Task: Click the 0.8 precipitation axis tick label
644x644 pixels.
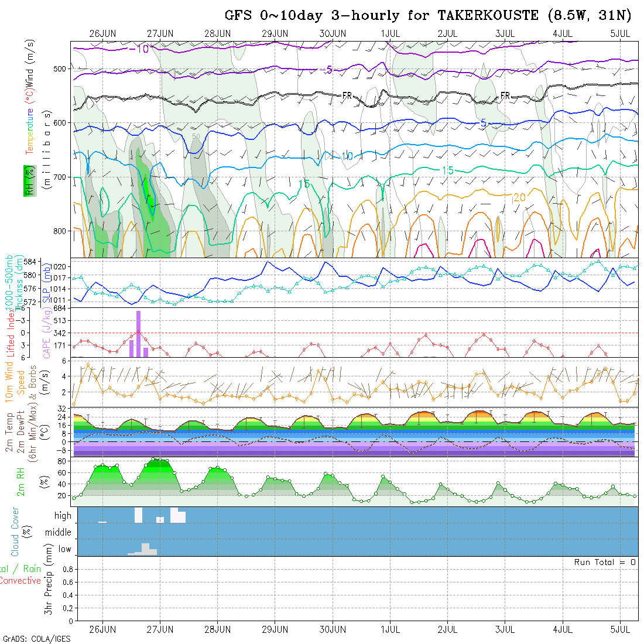Action: (x=66, y=569)
